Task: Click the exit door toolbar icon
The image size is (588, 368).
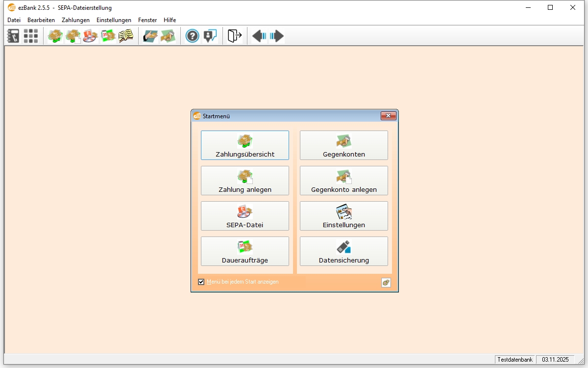Action: point(235,36)
